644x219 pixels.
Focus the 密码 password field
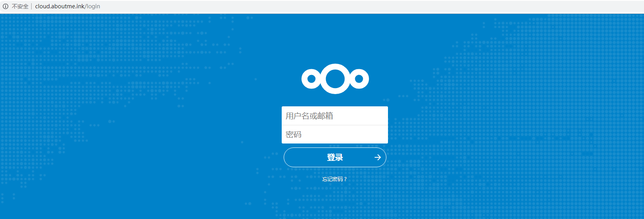(x=335, y=134)
